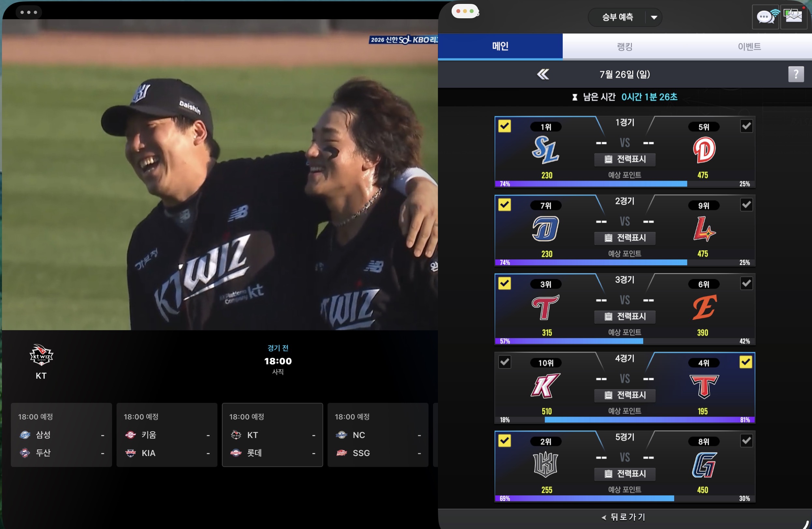Open the 승부 예측 dropdown
812x529 pixels.
click(625, 17)
